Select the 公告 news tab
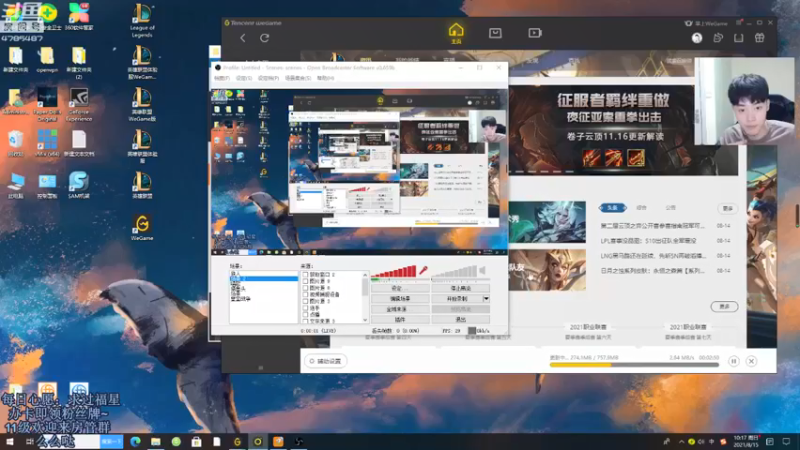 point(670,208)
